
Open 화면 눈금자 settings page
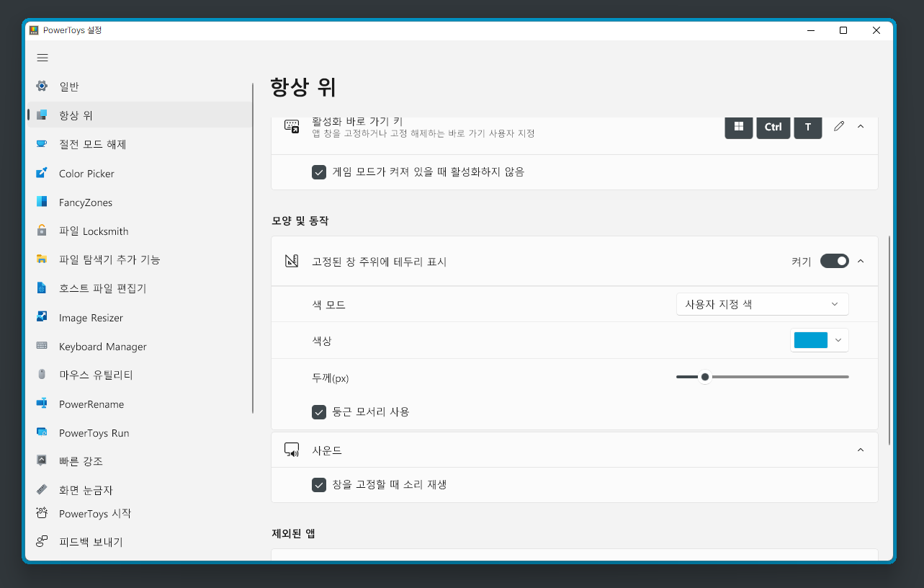pos(139,489)
